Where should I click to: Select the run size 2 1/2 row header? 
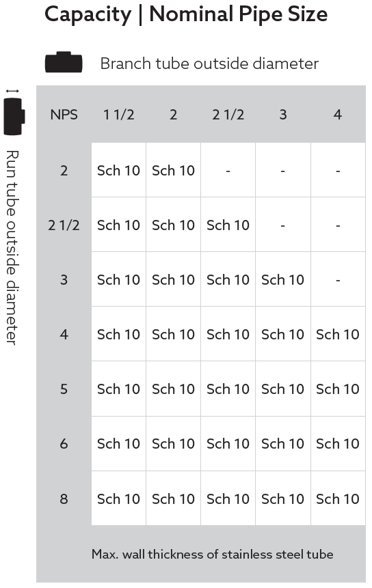[x=64, y=225]
